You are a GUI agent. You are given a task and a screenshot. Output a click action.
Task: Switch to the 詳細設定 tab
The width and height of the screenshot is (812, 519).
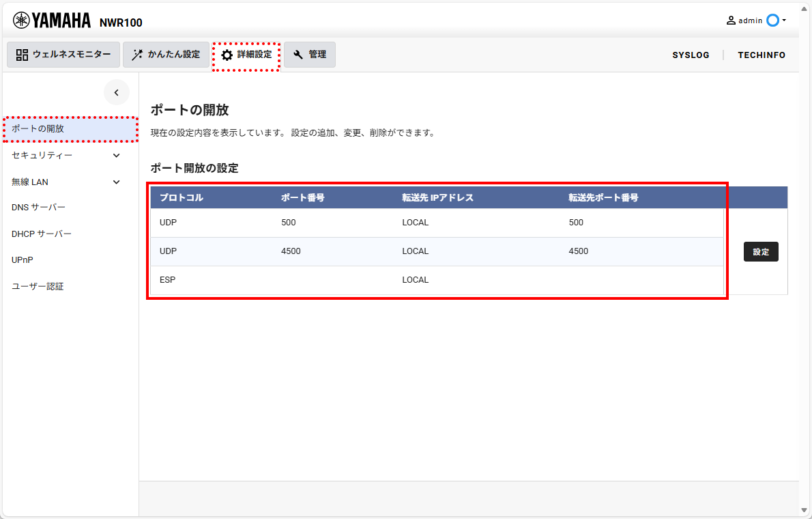click(246, 55)
